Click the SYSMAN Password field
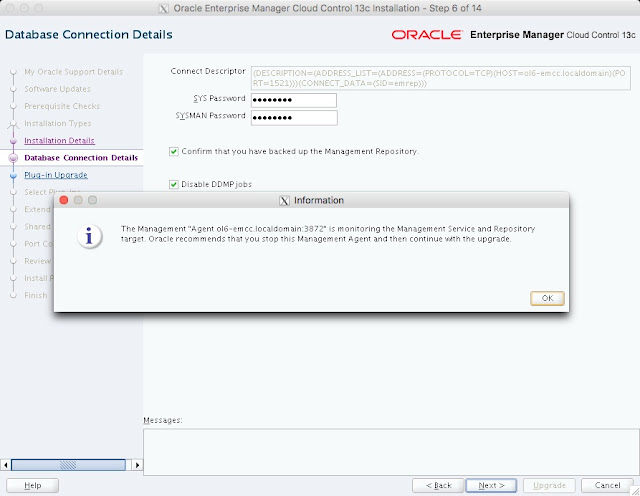 tap(294, 118)
